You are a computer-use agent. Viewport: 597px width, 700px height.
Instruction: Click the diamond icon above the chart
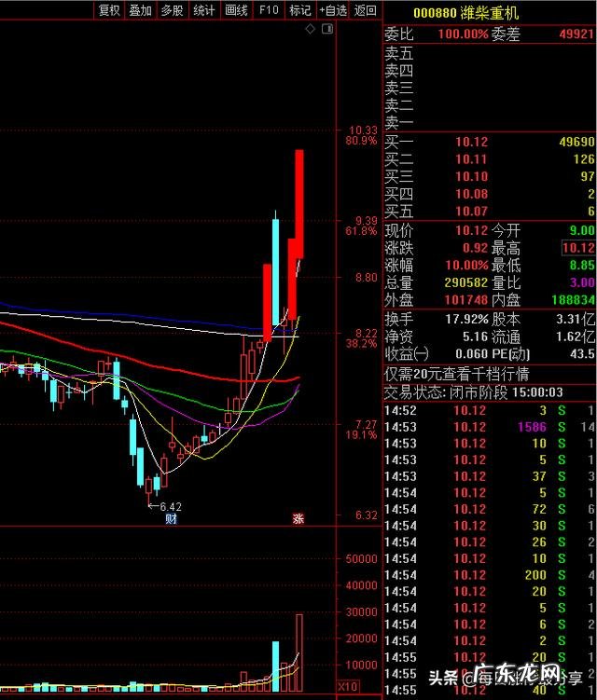tap(310, 29)
